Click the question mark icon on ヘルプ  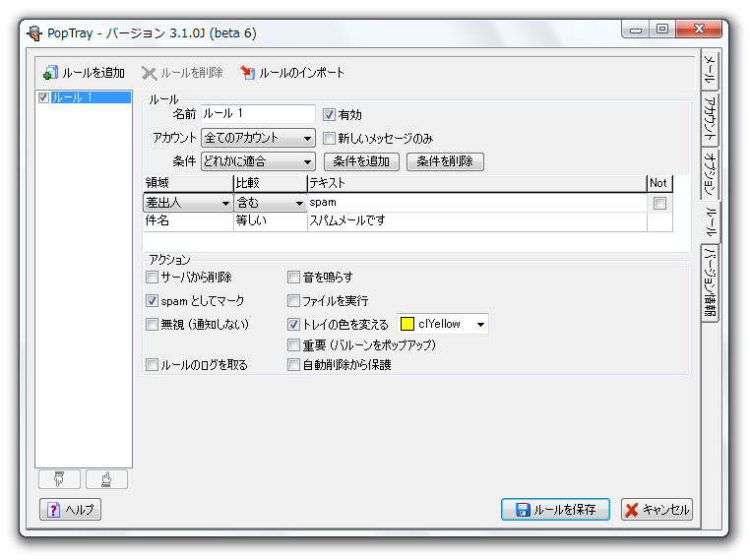tap(53, 510)
